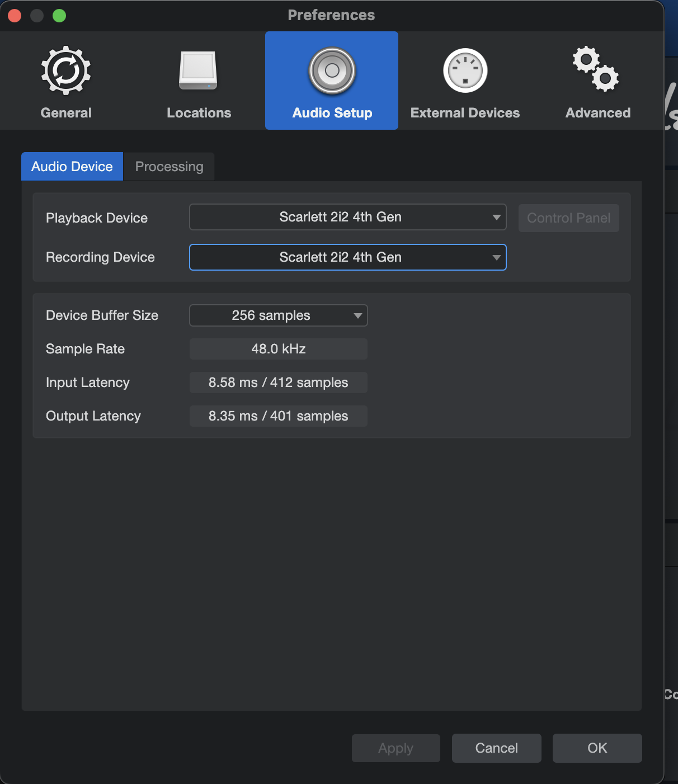Click the 8.58 ms / 412 samples value

pos(279,382)
